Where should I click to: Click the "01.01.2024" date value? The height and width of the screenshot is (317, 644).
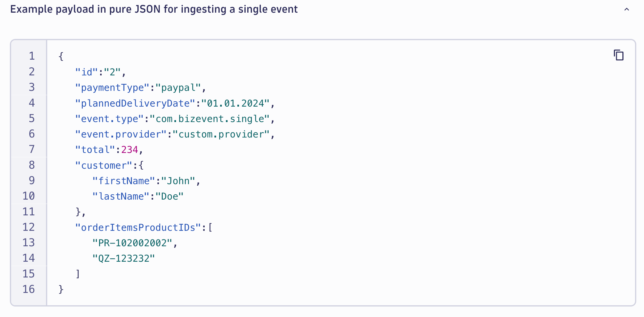(236, 103)
